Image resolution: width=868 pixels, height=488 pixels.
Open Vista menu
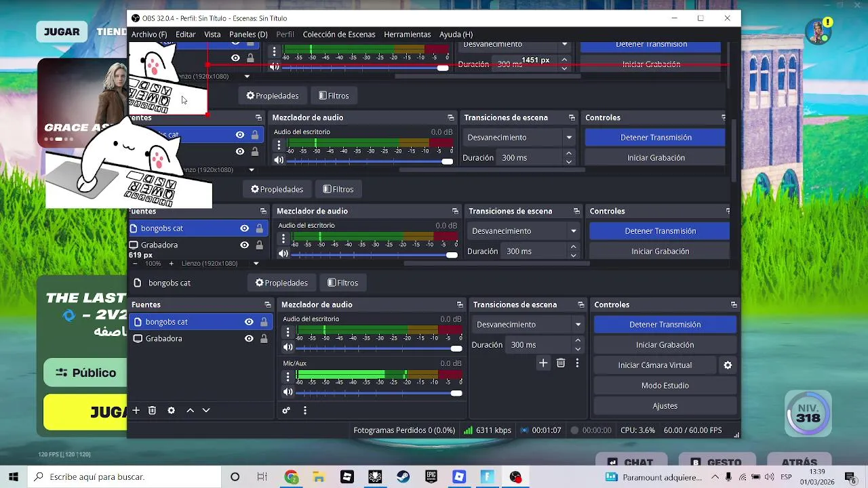coord(212,35)
